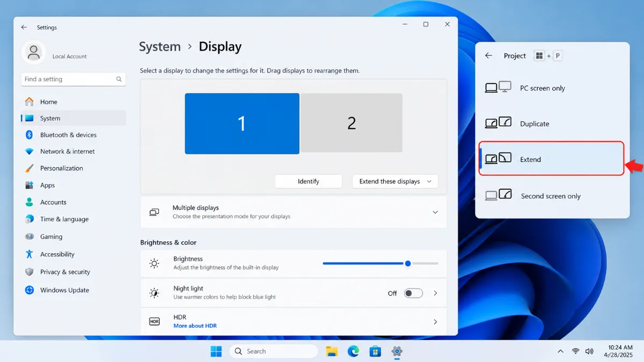Screen dimensions: 644x362
Task: Click the Find a setting search box
Action: (x=74, y=79)
